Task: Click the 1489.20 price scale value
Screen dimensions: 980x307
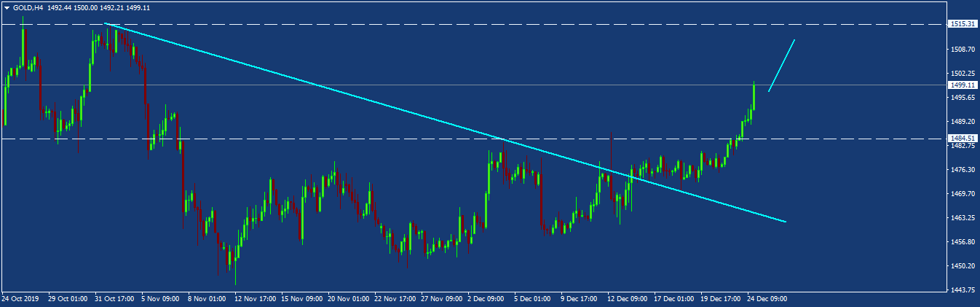Action: [x=963, y=122]
